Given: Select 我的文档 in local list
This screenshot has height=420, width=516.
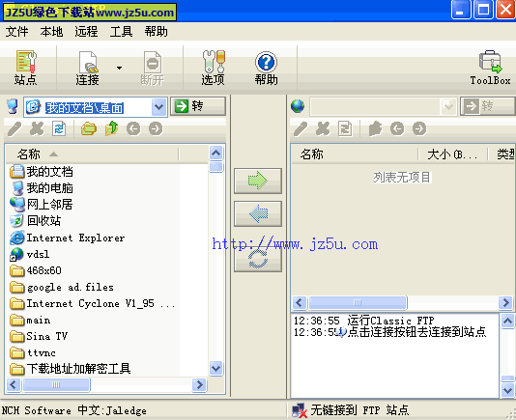Looking at the screenshot, I should [42, 172].
